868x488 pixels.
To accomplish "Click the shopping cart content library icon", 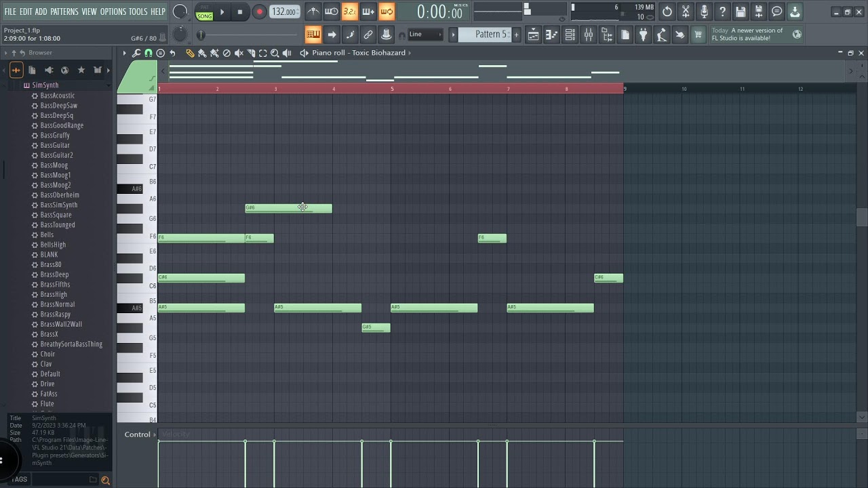I will pyautogui.click(x=698, y=35).
